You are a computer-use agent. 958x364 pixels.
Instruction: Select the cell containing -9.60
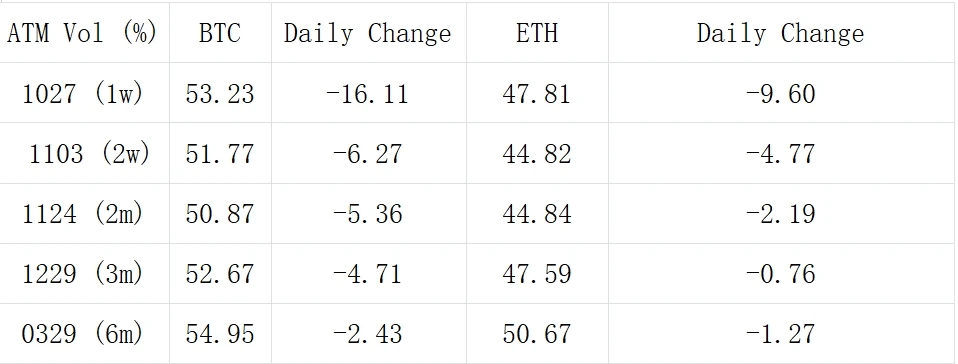point(781,93)
